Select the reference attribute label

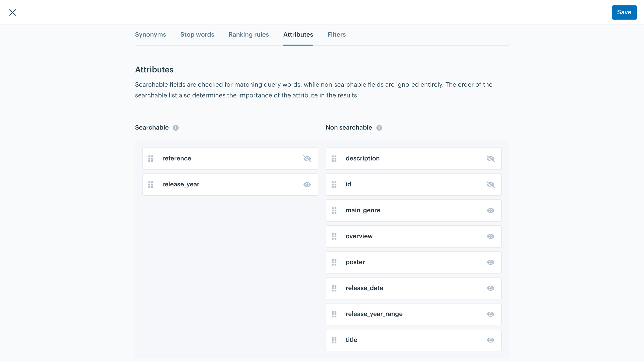[x=177, y=158]
